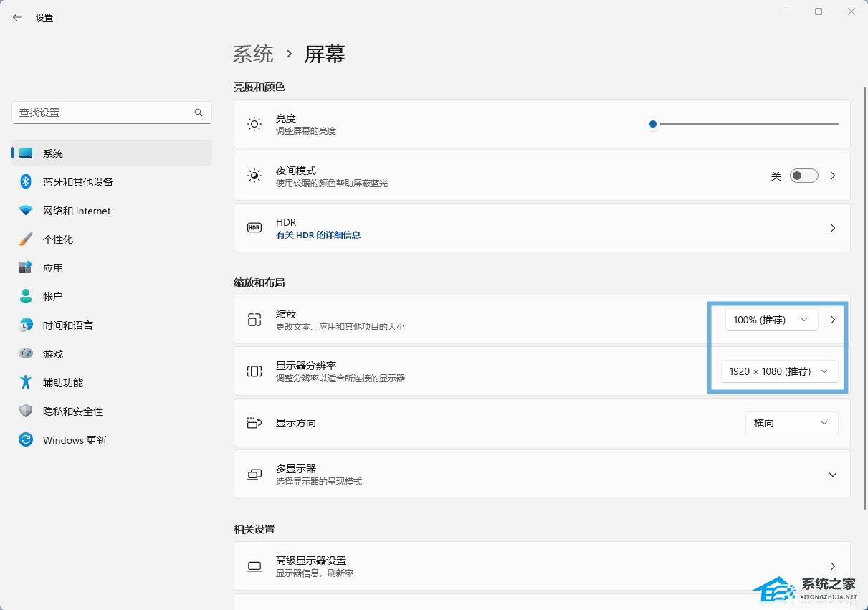
Task: Open the 有关 HDR 的详细信息 link
Action: point(318,235)
